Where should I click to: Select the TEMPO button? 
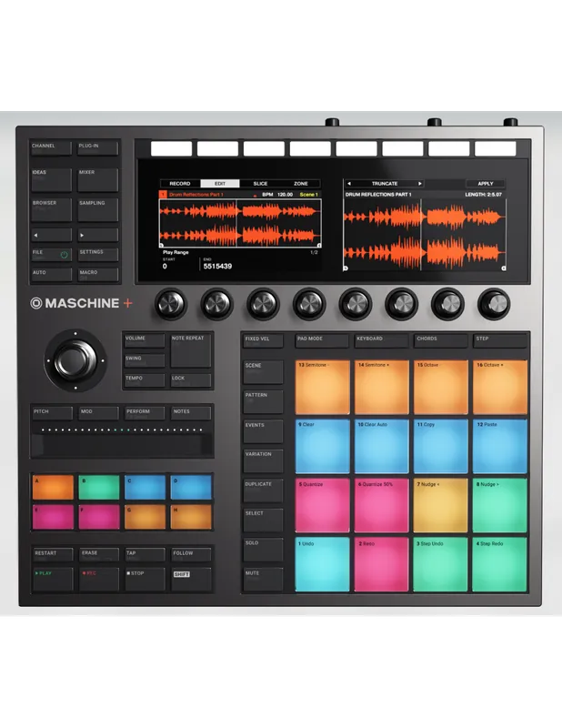click(145, 380)
